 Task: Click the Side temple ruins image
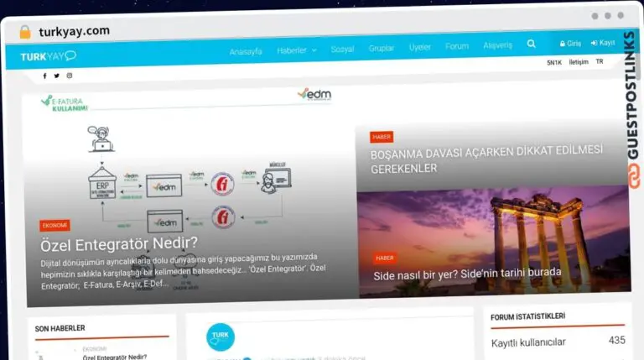(x=494, y=242)
